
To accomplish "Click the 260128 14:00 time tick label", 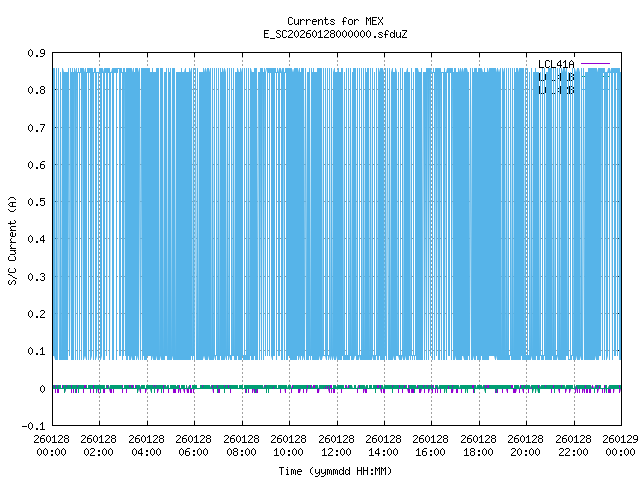I will (383, 444).
